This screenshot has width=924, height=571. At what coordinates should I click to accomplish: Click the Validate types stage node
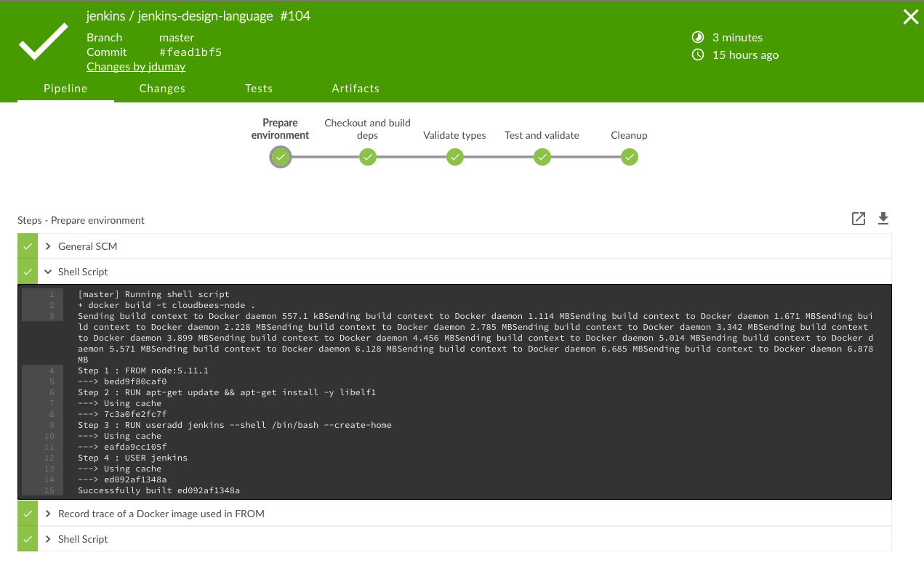pyautogui.click(x=455, y=157)
